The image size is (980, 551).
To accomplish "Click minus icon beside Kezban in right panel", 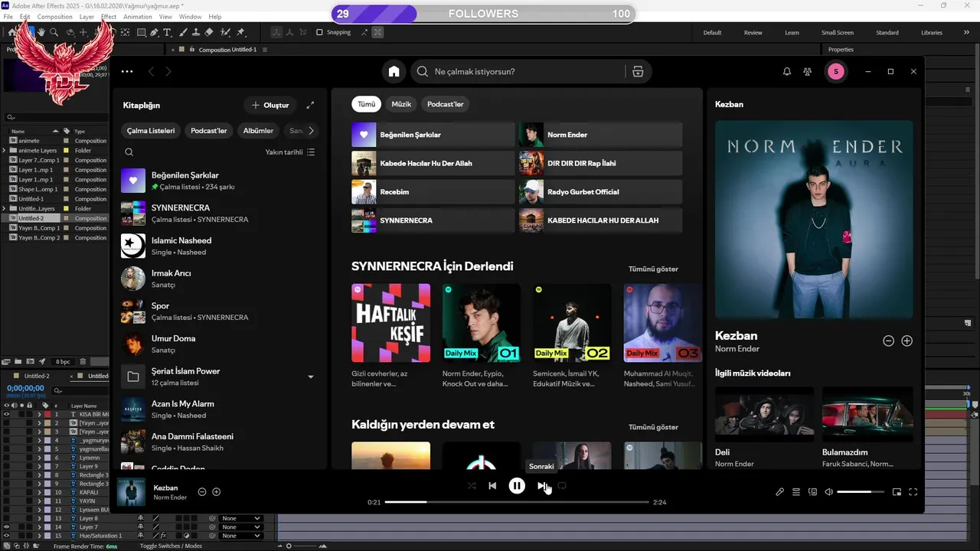I will 888,341.
